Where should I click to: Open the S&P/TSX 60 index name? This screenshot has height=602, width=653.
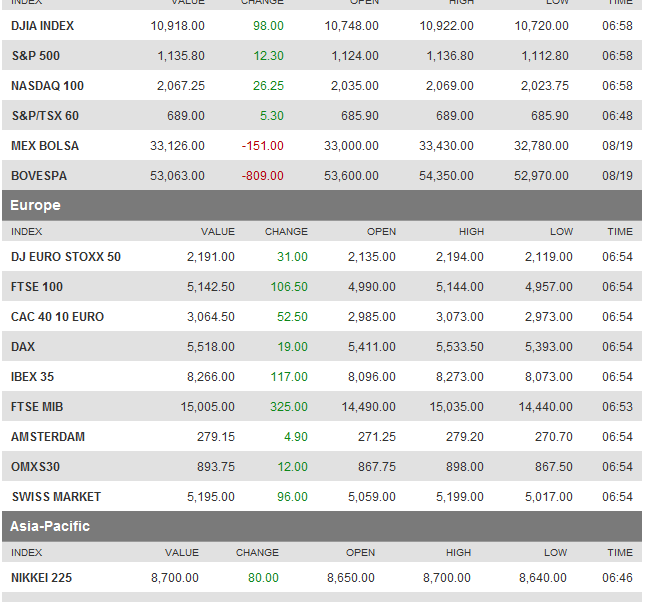click(x=45, y=116)
